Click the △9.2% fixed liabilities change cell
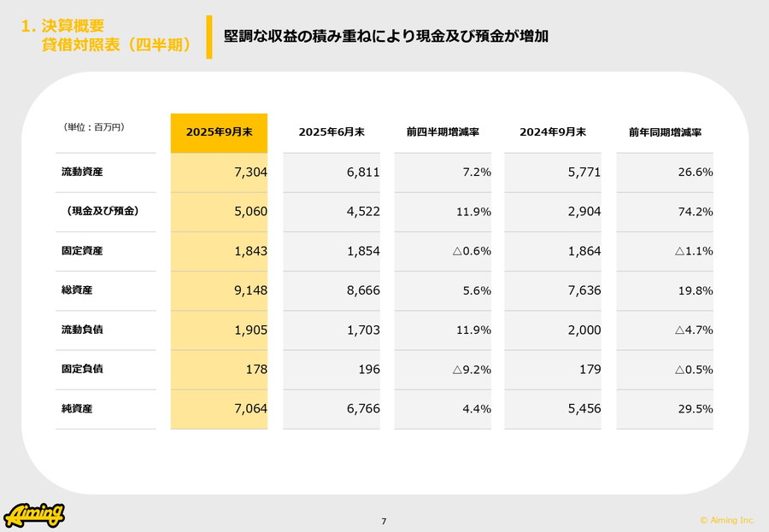 [471, 370]
